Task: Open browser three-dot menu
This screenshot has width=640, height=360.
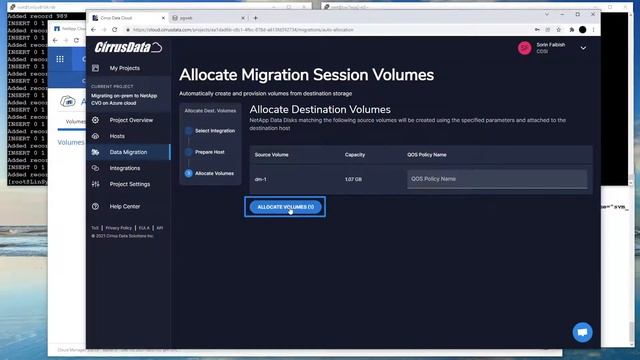Action: [593, 30]
